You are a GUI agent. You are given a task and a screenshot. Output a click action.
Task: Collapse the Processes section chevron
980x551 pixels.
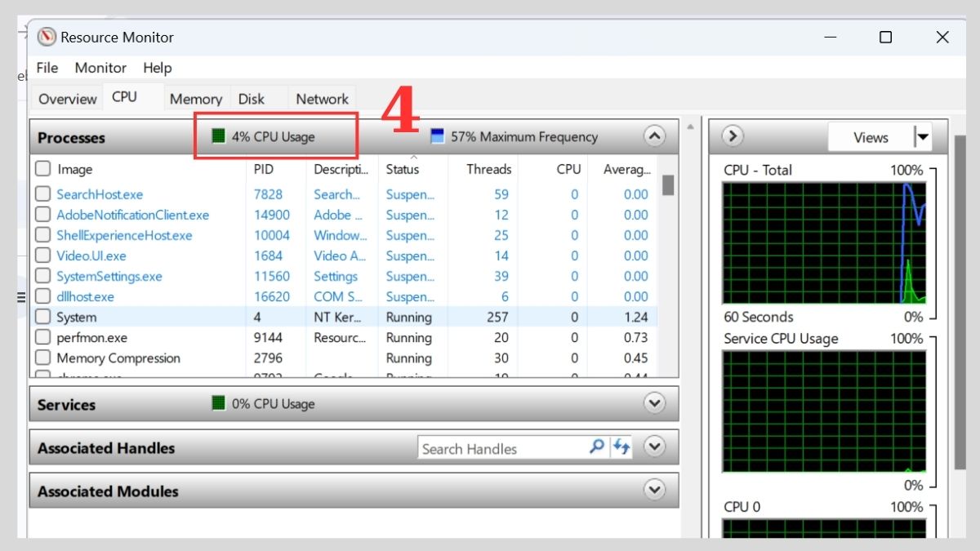654,136
